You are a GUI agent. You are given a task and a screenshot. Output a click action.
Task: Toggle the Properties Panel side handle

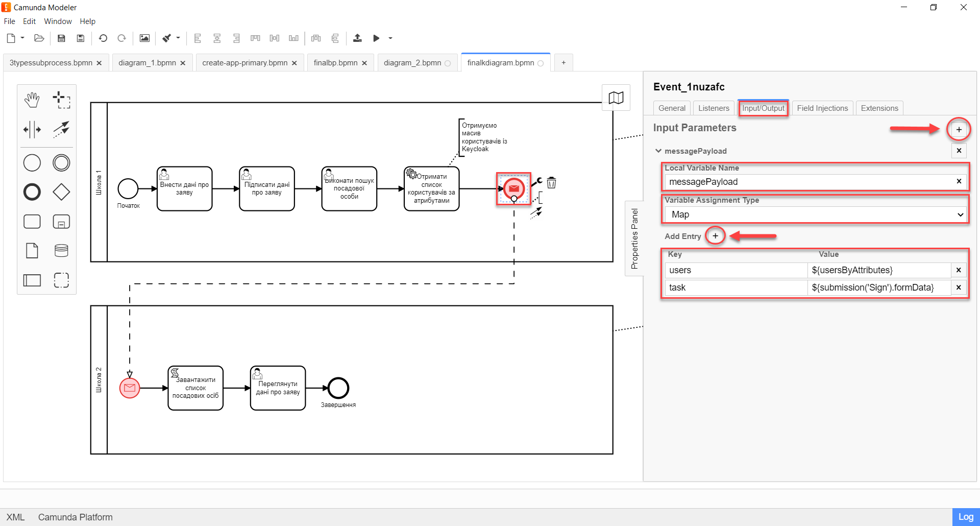tap(634, 238)
